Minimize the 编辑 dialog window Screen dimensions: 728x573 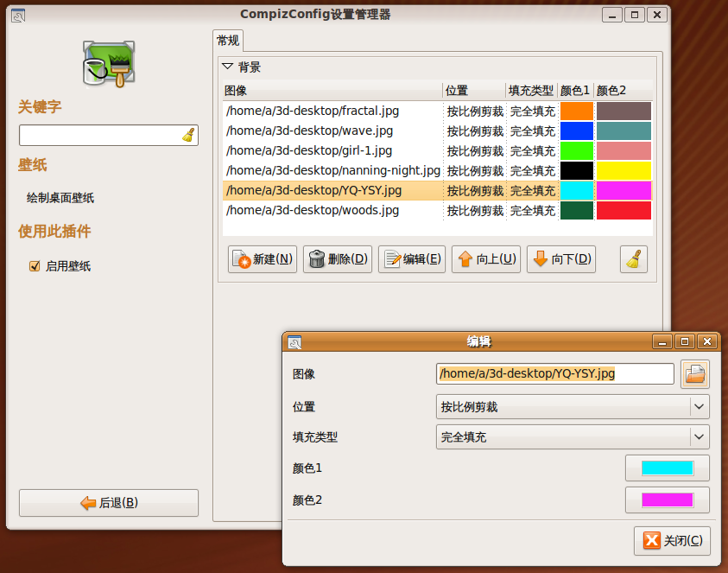pyautogui.click(x=662, y=342)
